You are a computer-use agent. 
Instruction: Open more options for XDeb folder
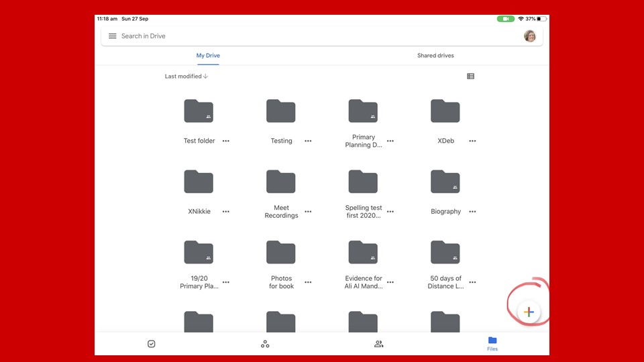click(472, 141)
